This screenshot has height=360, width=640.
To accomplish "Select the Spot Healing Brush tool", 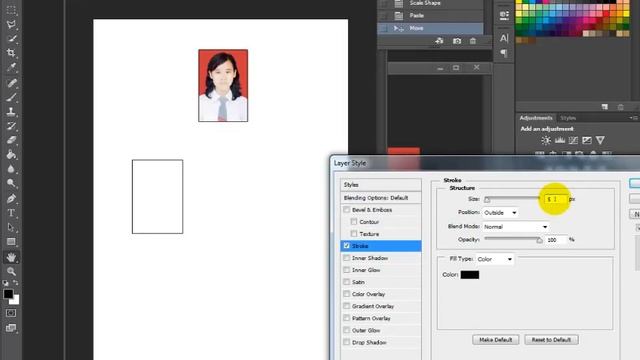I will coord(11,83).
